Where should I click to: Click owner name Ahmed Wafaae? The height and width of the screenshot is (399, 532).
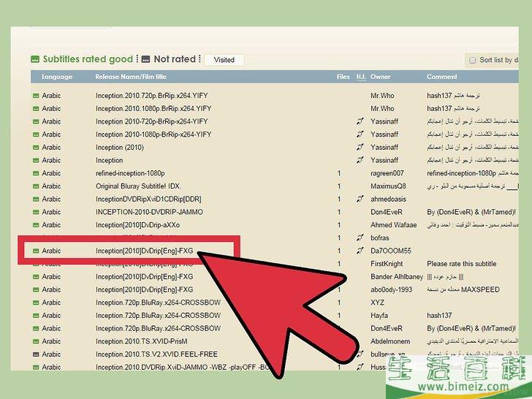394,225
